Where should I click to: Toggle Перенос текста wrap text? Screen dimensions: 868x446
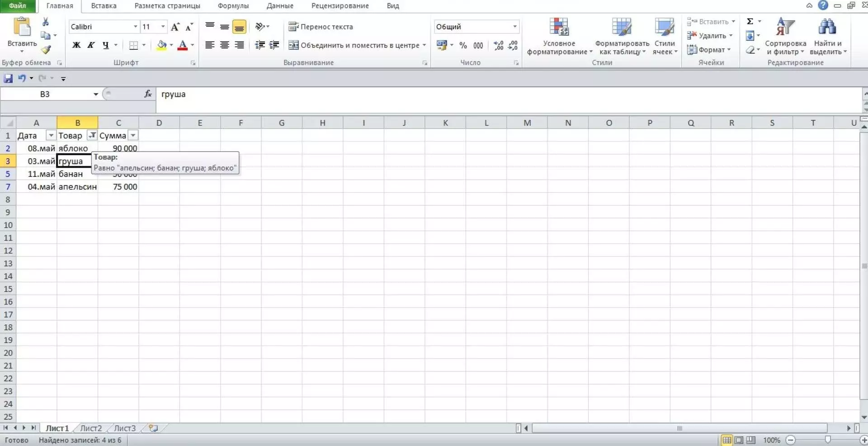[321, 27]
